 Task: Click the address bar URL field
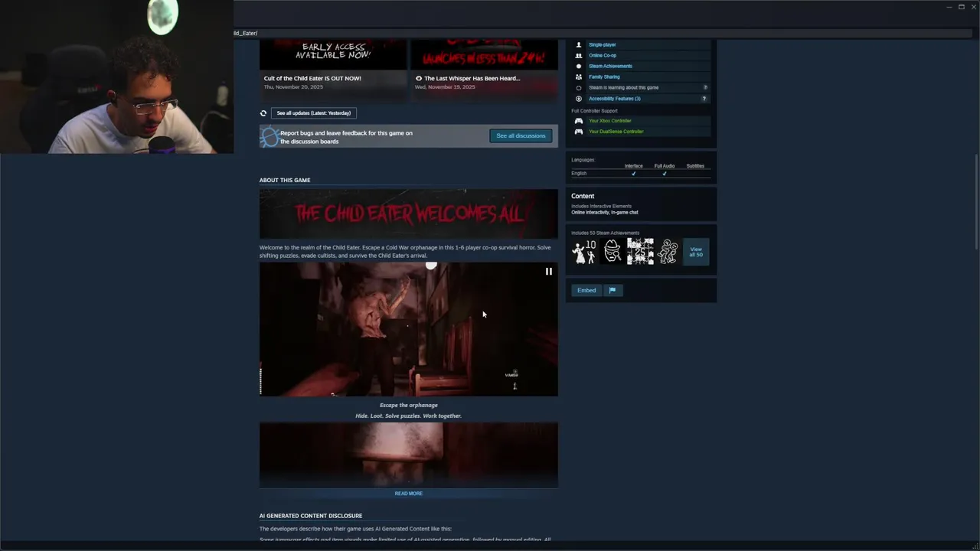click(x=603, y=33)
